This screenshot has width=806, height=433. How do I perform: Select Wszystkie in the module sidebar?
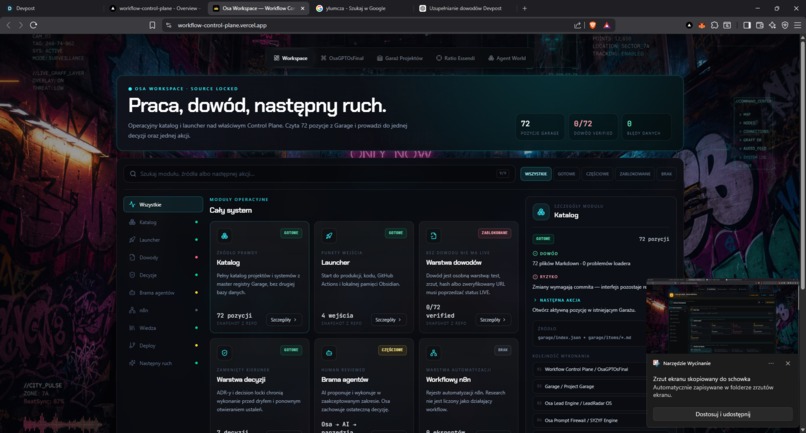pos(163,204)
